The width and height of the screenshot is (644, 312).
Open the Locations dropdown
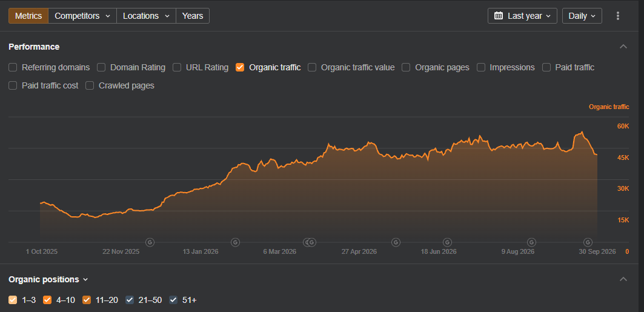[x=146, y=16]
